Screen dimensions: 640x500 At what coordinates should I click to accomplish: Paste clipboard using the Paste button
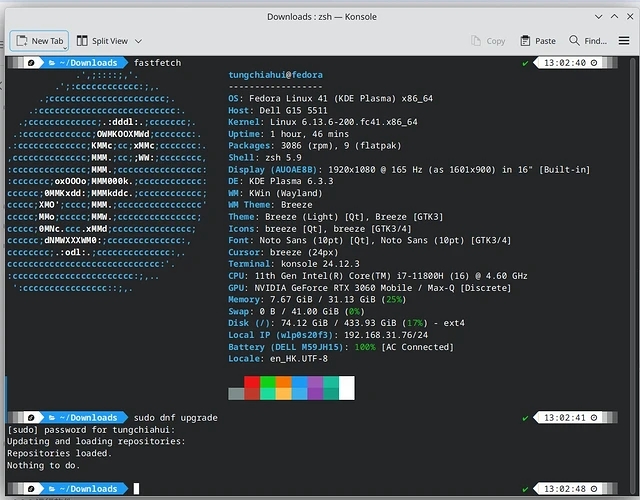pyautogui.click(x=538, y=41)
